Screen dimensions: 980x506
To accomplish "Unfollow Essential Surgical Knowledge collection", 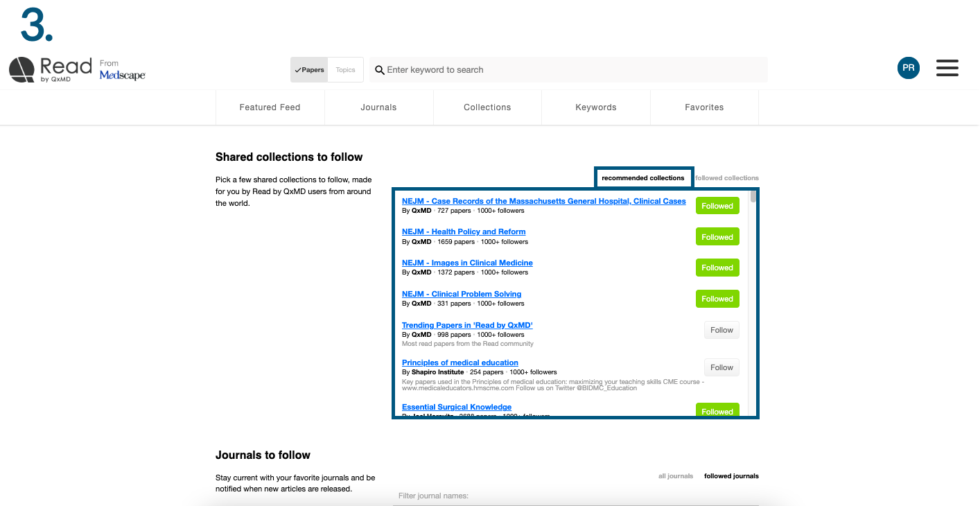I will pos(717,410).
